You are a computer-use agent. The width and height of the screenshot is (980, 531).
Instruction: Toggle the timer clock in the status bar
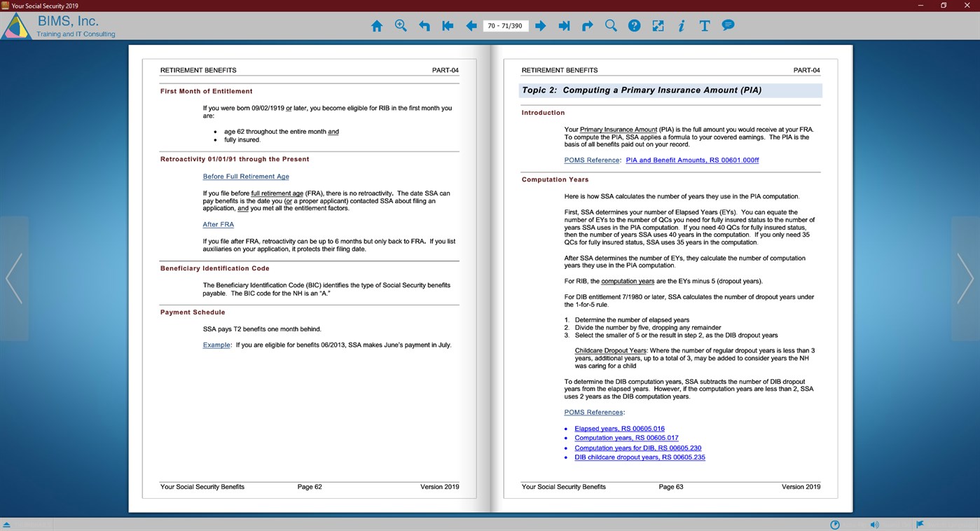[834, 524]
